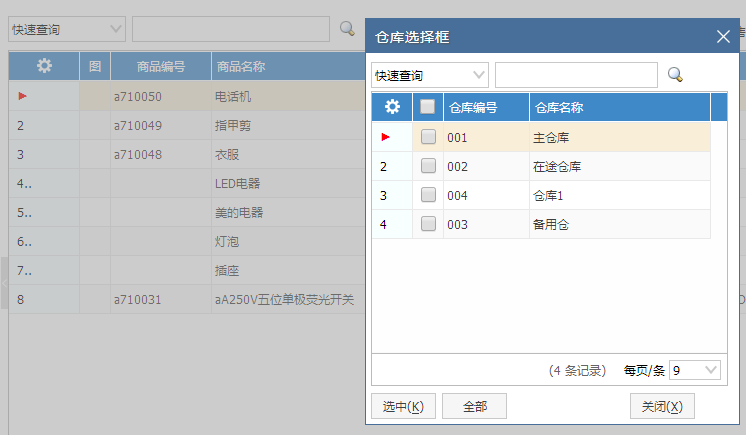Click the search magnifier in warehouse dialog
This screenshot has width=746, height=435.
coord(675,75)
